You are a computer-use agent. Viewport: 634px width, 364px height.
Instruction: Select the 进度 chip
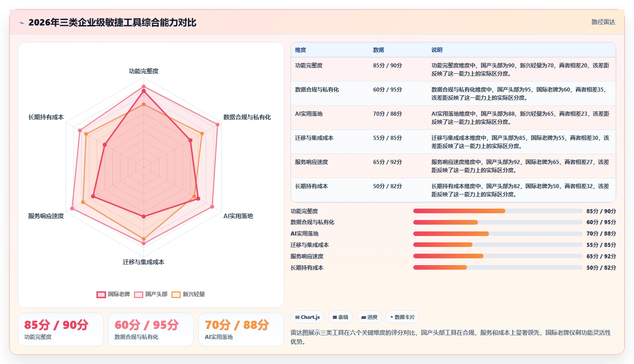[369, 317]
